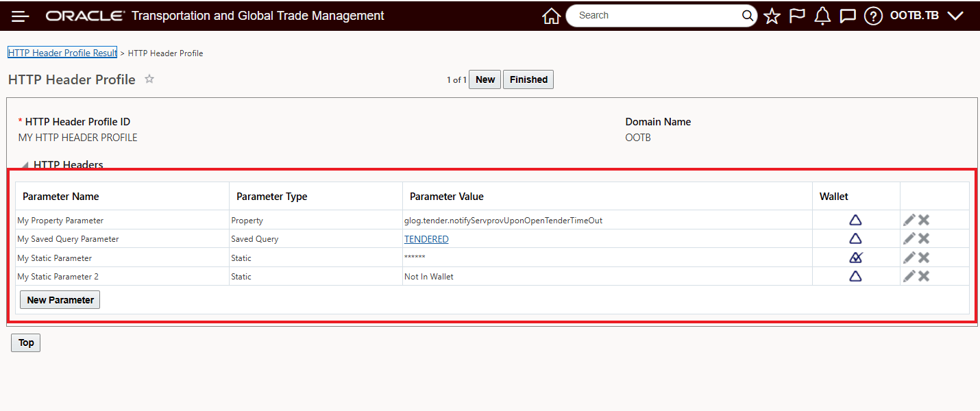The width and height of the screenshot is (980, 411).
Task: Edit My Property Parameter with the pencil icon
Action: [x=909, y=219]
